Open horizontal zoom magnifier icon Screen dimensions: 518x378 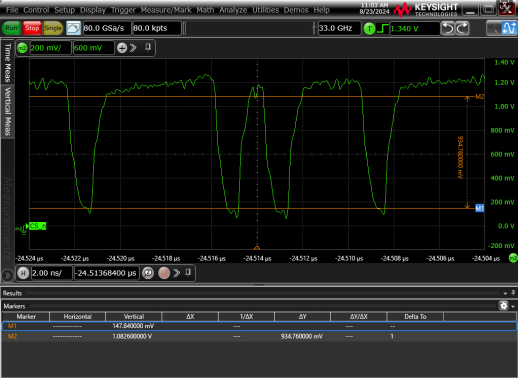tap(148, 273)
